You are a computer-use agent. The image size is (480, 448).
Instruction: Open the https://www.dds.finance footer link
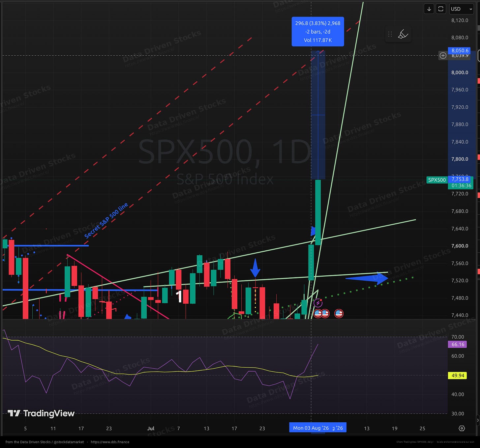pyautogui.click(x=110, y=442)
